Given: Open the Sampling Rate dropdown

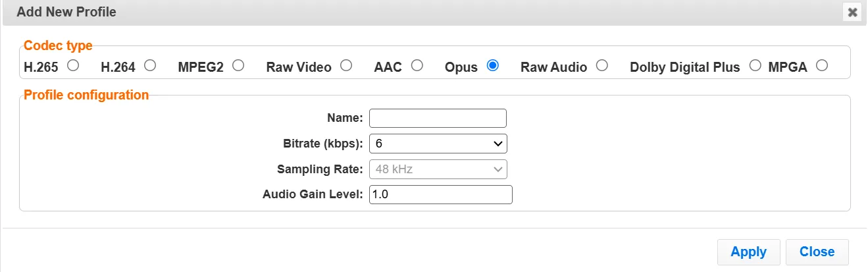Looking at the screenshot, I should (438, 169).
